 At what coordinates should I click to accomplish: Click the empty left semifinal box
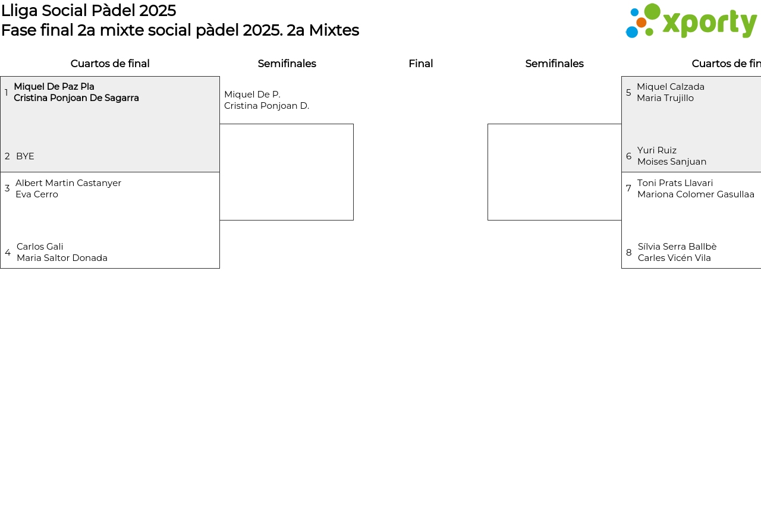[x=287, y=172]
